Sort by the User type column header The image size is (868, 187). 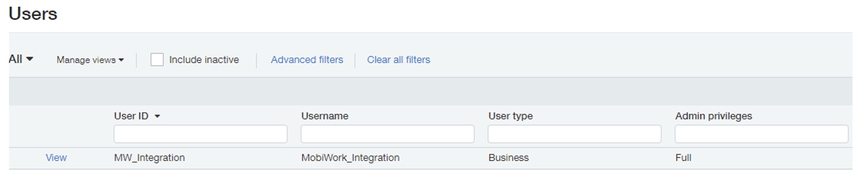pos(510,116)
